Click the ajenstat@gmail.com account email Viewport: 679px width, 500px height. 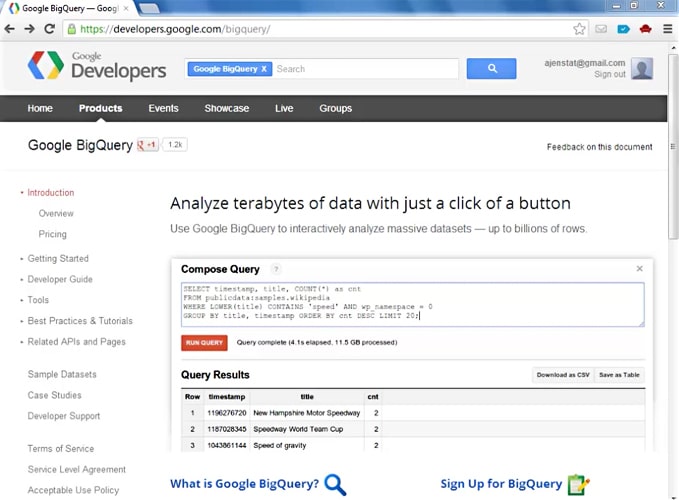pyautogui.click(x=585, y=63)
